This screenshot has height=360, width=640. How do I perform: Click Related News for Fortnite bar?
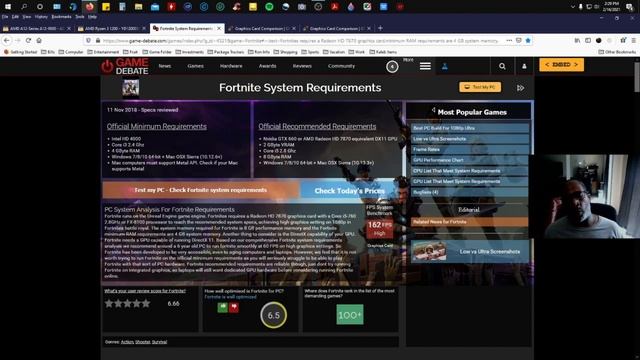469,222
